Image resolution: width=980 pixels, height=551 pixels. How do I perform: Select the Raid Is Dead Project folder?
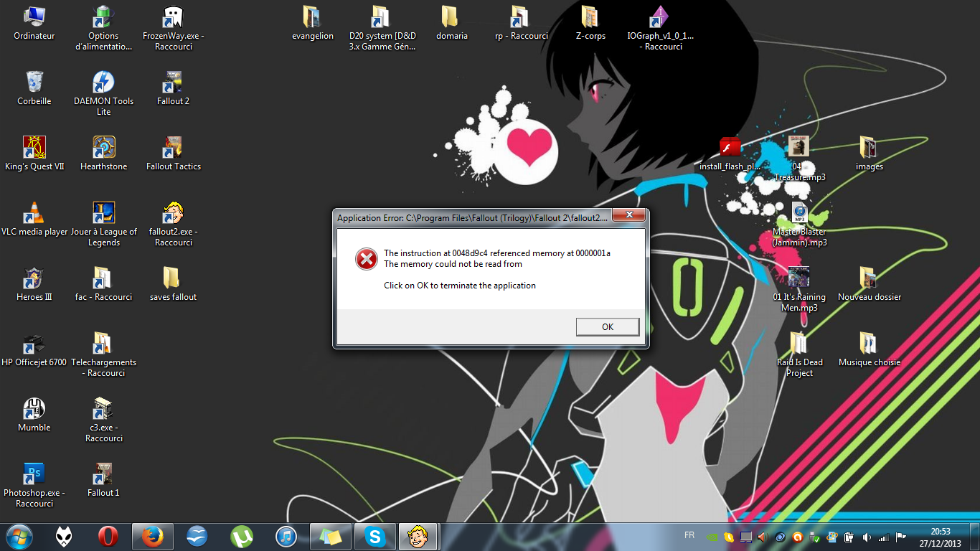799,354
